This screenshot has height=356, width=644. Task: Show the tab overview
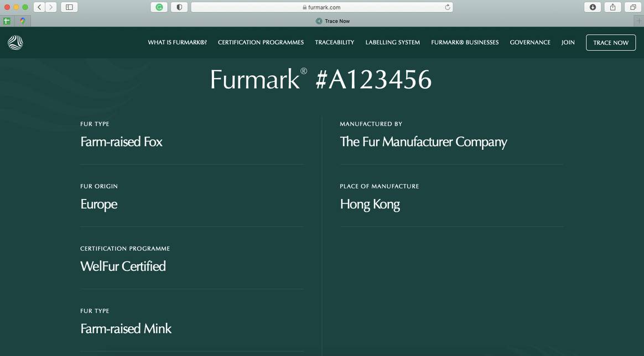click(x=633, y=7)
